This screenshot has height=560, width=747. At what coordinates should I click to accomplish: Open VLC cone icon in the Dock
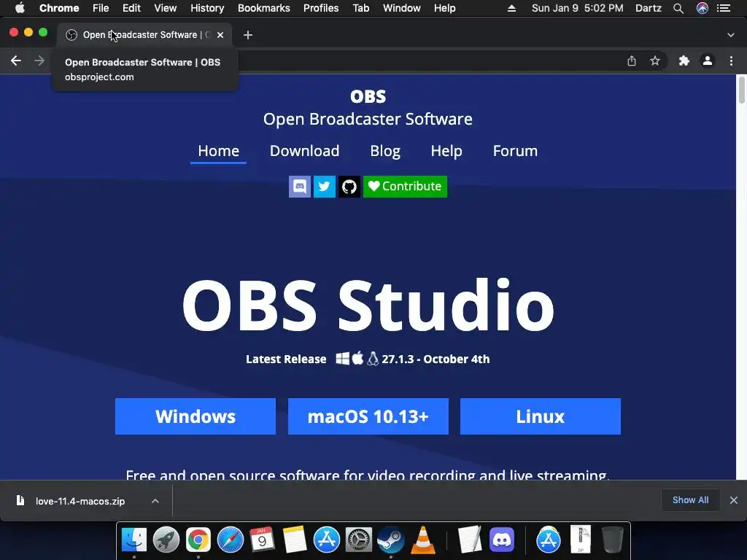pos(422,540)
